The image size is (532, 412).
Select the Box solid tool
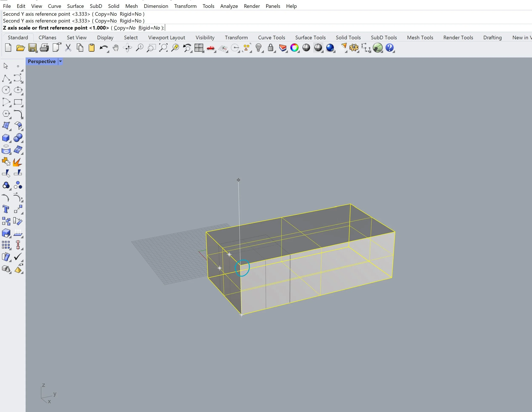[x=6, y=138]
